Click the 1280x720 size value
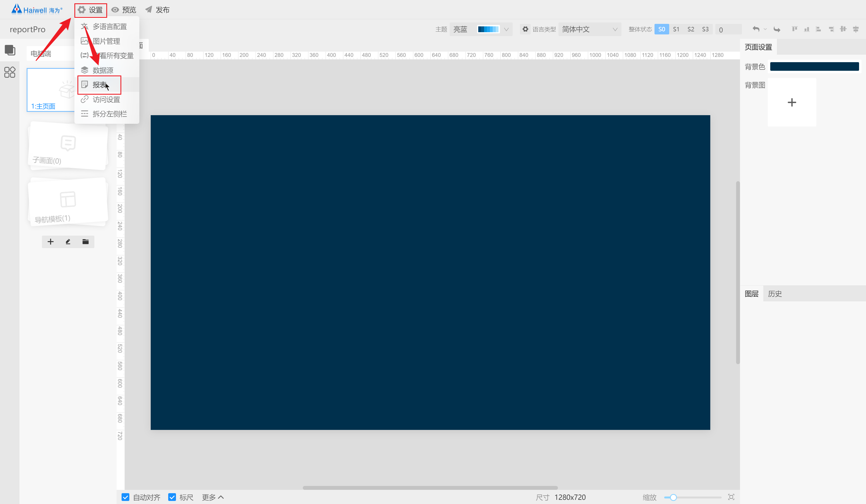The height and width of the screenshot is (504, 866). [570, 497]
